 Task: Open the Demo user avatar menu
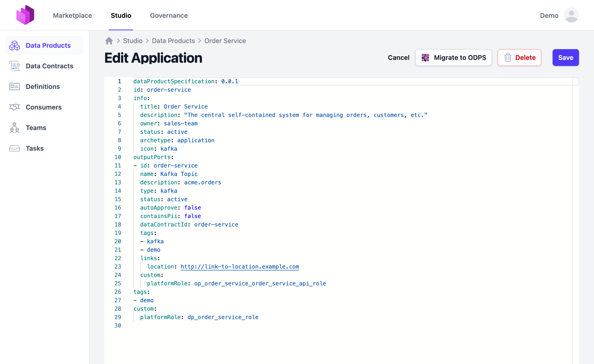pos(571,15)
